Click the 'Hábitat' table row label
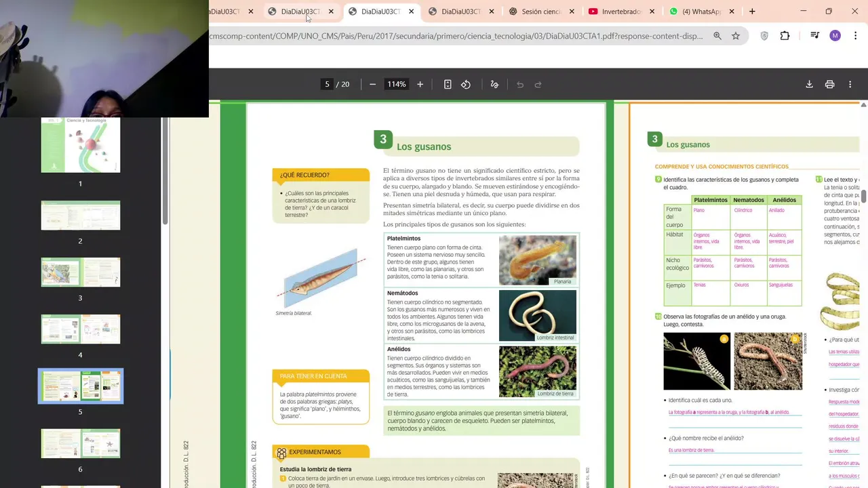868x488 pixels. [x=675, y=235]
